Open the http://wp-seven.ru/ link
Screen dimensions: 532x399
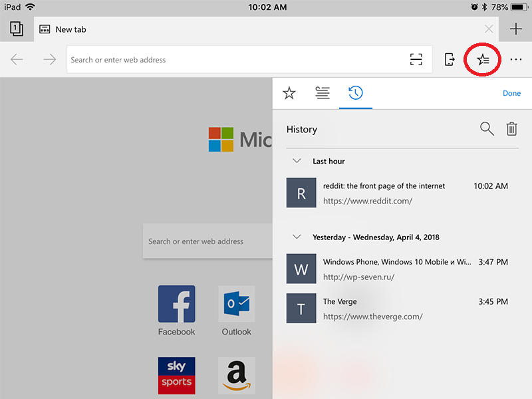click(x=358, y=277)
